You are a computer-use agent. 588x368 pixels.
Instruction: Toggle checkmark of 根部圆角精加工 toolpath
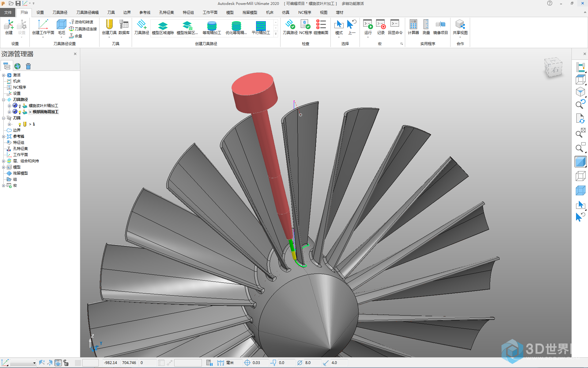point(15,112)
